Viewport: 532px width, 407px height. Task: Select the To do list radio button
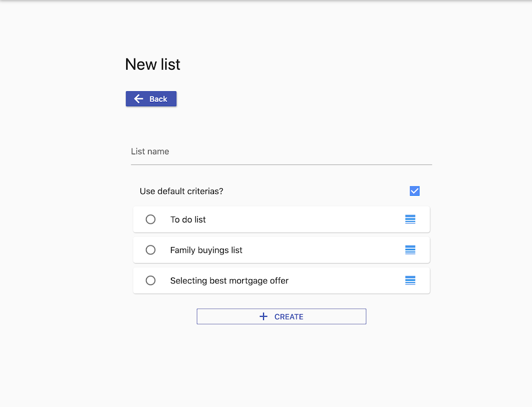151,219
